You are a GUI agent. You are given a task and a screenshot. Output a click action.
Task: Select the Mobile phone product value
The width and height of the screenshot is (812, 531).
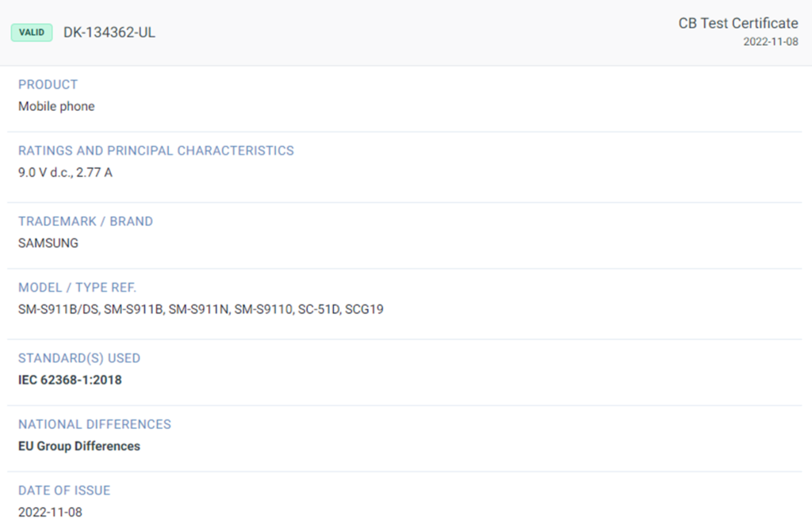point(56,106)
